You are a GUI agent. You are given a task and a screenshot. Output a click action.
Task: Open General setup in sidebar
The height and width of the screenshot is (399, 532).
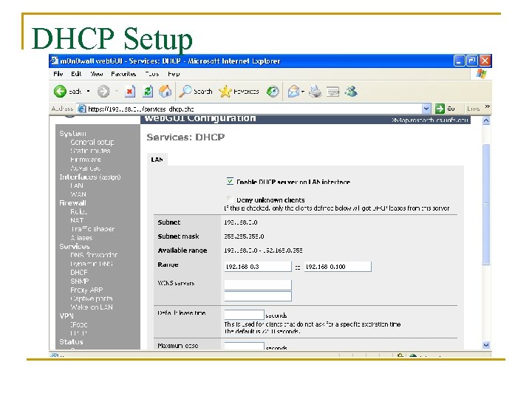point(92,142)
